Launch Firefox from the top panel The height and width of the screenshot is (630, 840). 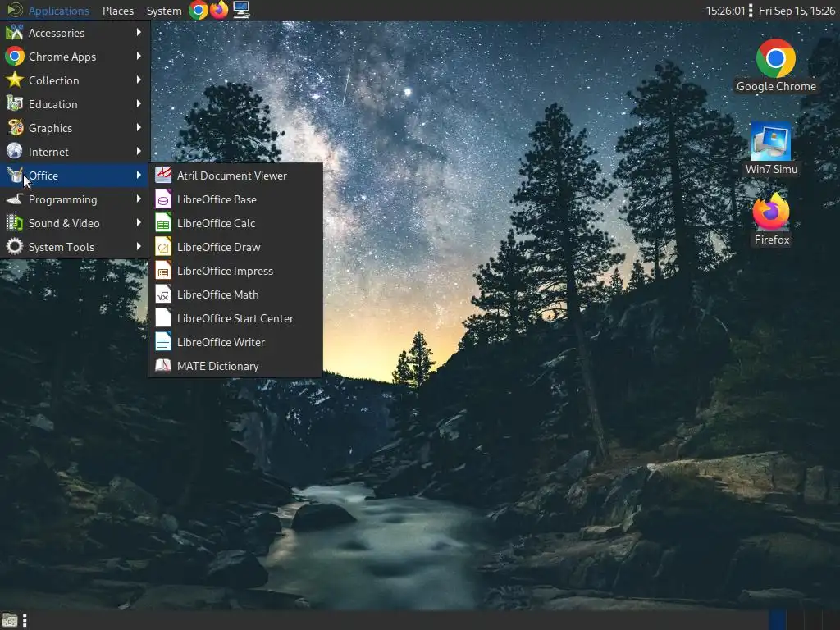tap(219, 10)
